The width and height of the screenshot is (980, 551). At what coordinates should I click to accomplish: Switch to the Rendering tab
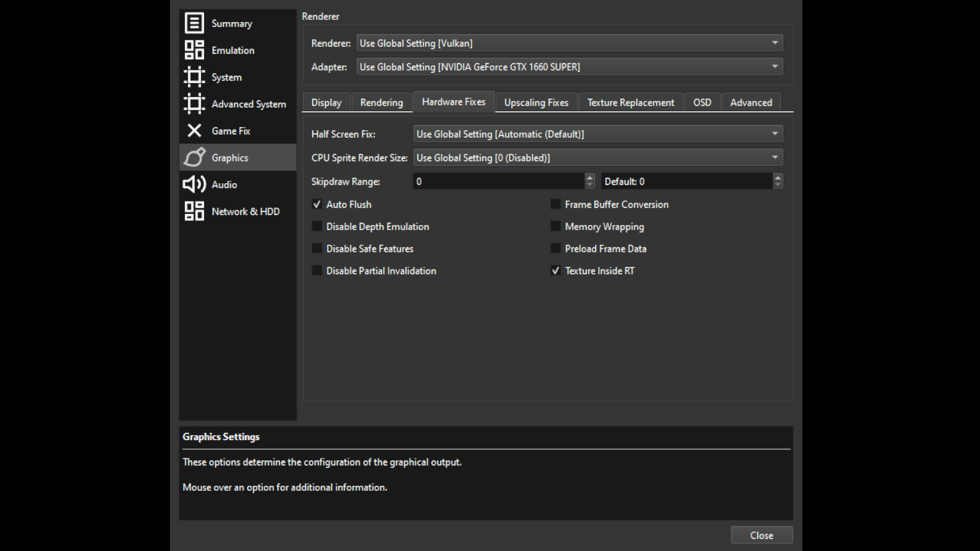pos(382,102)
